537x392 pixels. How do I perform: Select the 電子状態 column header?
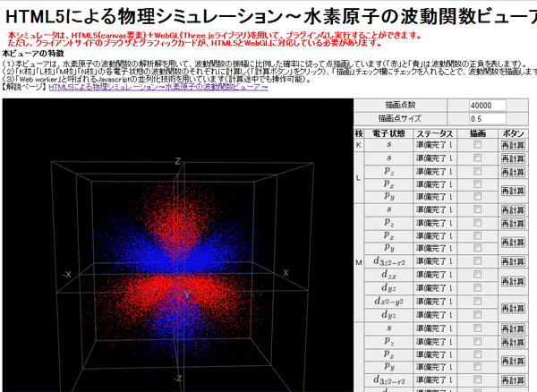[388, 133]
